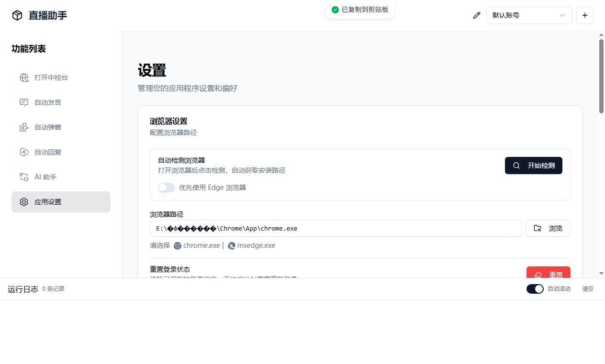Open 打开中控台 in the sidebar
This screenshot has height=364, width=605.
click(x=61, y=77)
